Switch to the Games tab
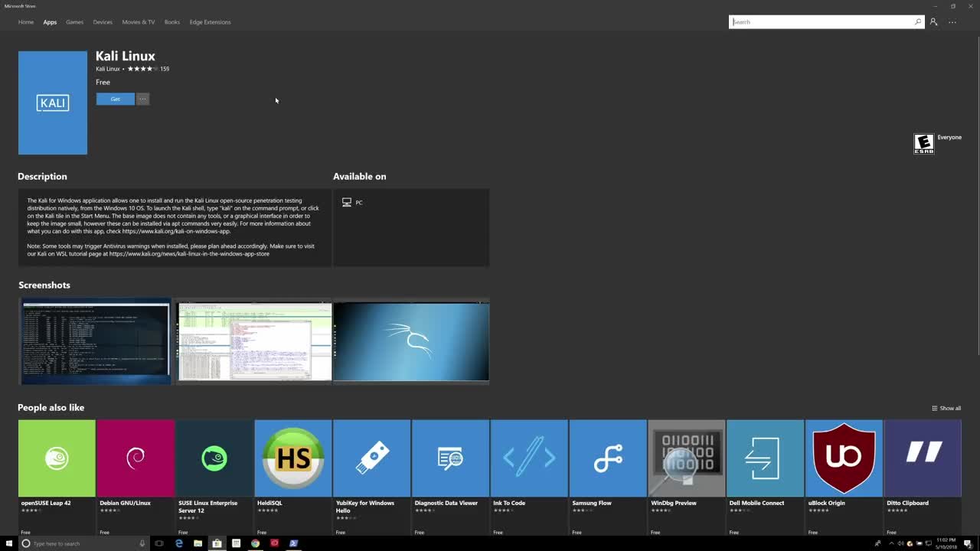The image size is (980, 551). (x=74, y=22)
